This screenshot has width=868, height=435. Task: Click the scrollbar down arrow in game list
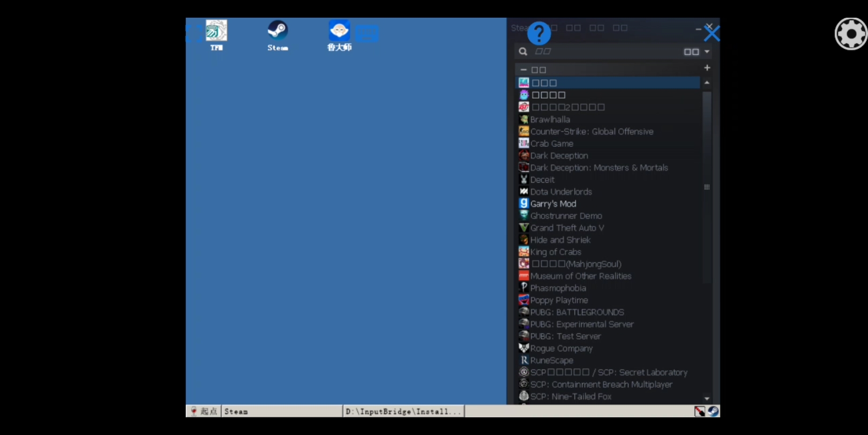click(x=707, y=399)
